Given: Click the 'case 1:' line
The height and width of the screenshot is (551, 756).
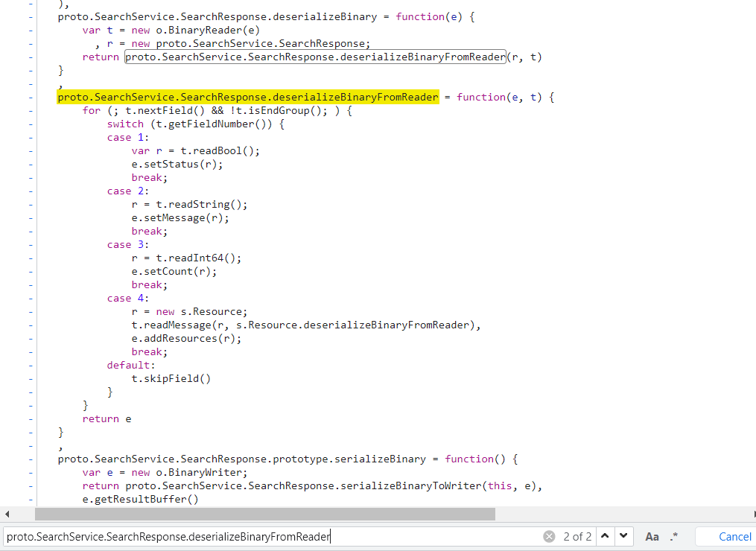Looking at the screenshot, I should (x=128, y=138).
